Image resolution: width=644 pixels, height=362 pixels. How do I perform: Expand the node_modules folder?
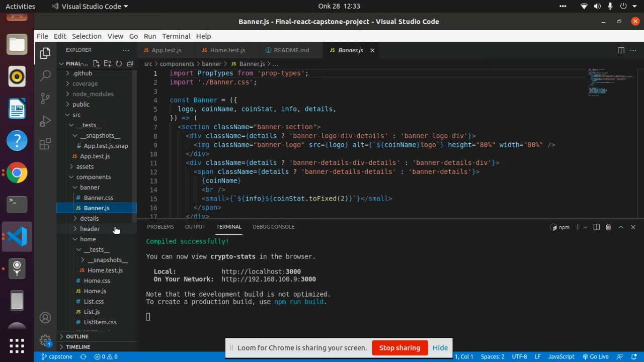click(x=93, y=94)
